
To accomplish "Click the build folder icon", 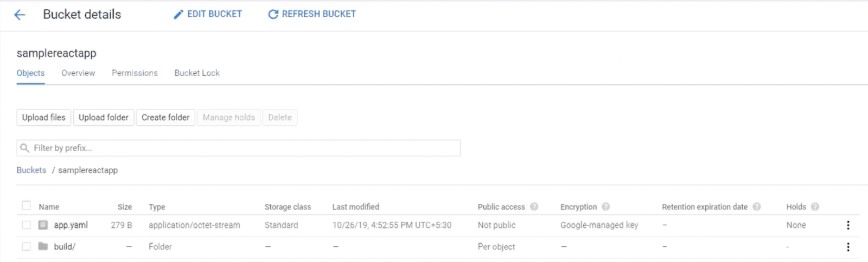I will (x=43, y=246).
